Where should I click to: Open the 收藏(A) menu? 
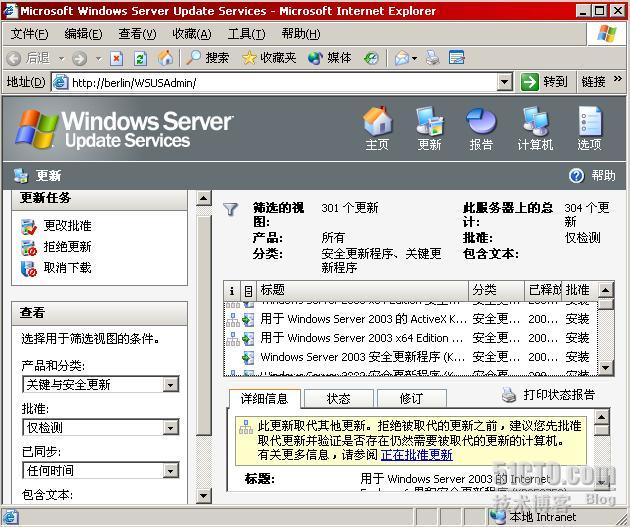(192, 34)
